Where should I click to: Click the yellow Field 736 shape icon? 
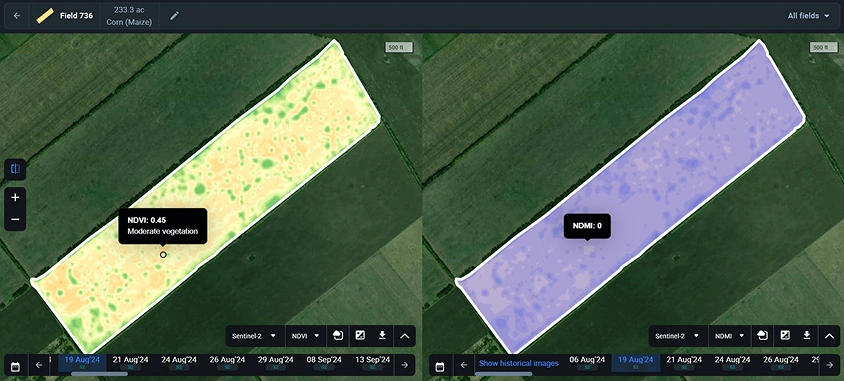point(45,16)
